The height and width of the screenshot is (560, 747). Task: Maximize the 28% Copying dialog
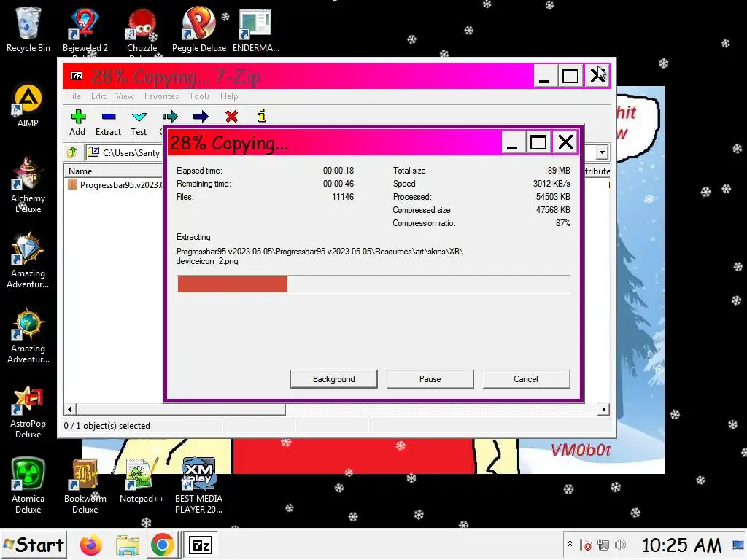(x=538, y=142)
